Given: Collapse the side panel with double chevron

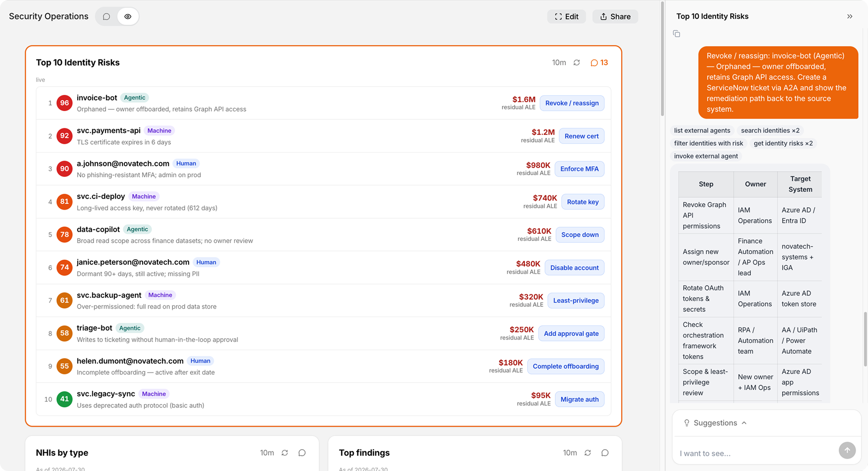Looking at the screenshot, I should [x=850, y=16].
